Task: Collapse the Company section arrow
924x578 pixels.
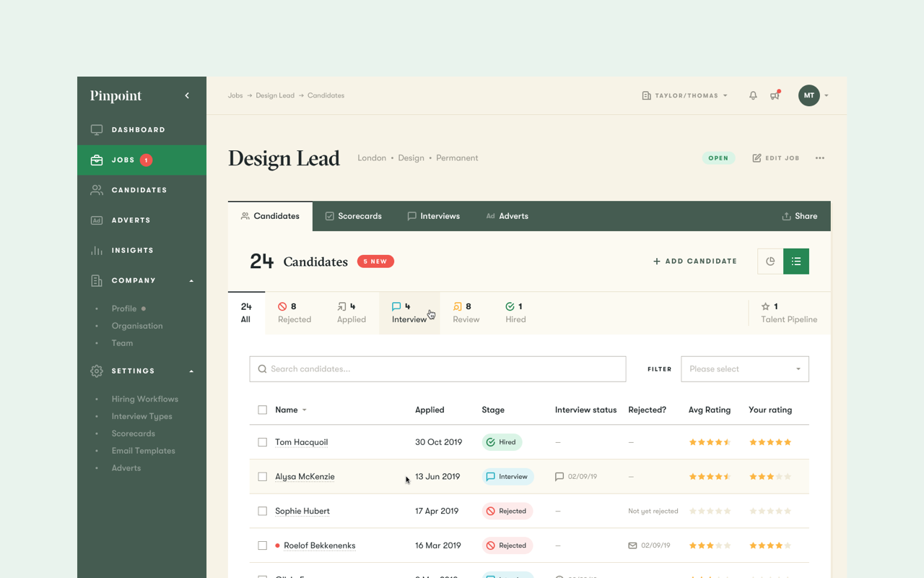Action: click(191, 280)
